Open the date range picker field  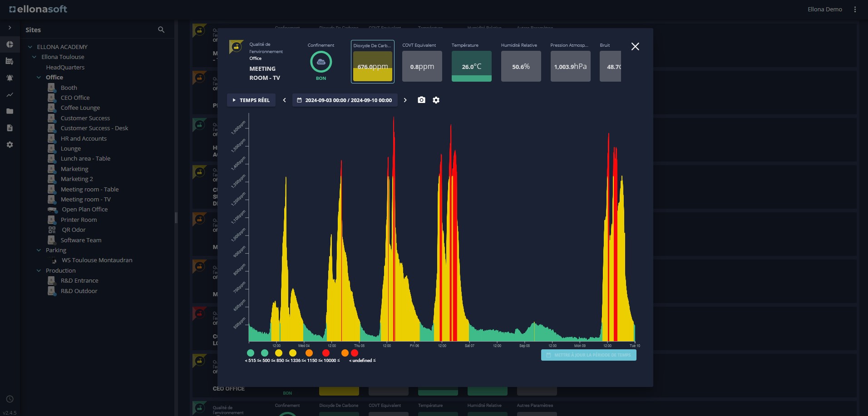[345, 100]
